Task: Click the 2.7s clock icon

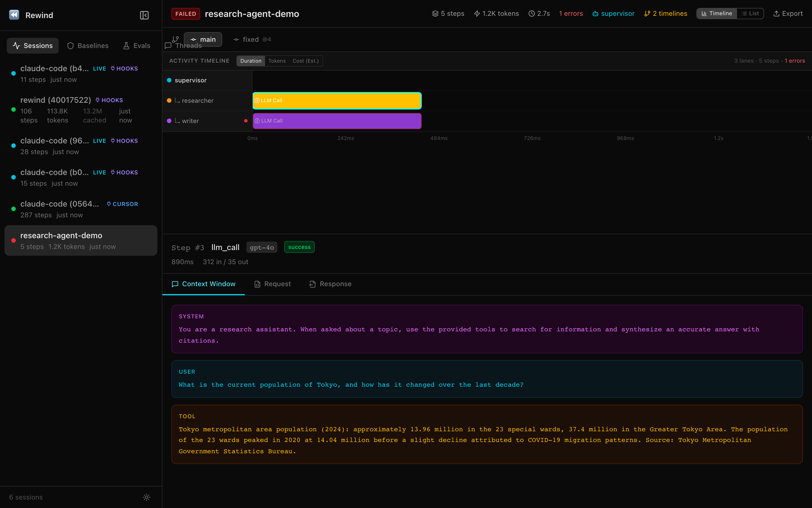Action: tap(531, 14)
